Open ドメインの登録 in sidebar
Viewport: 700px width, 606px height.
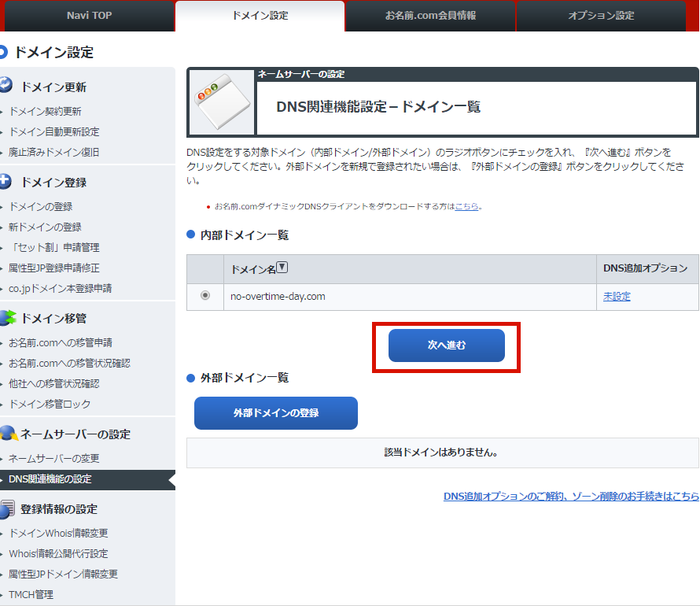[x=41, y=206]
